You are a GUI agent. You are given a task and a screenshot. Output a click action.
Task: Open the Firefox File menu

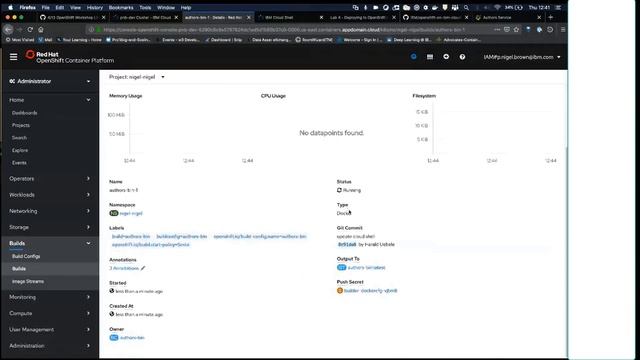45,7
